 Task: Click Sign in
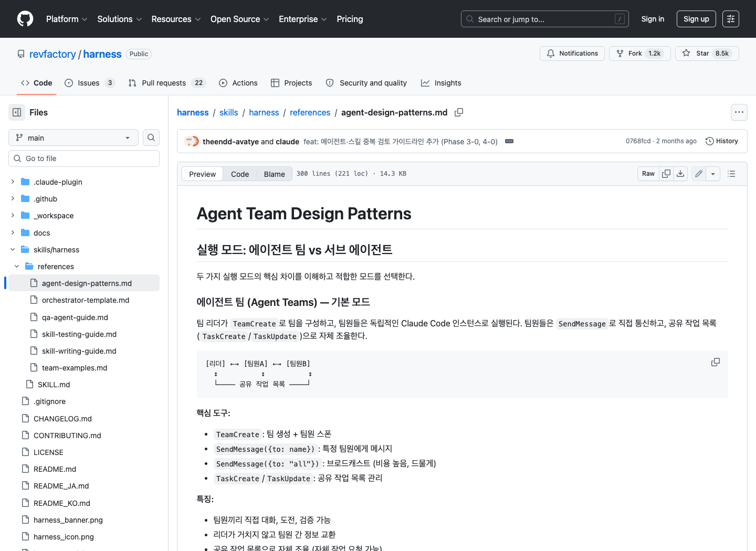pos(653,19)
